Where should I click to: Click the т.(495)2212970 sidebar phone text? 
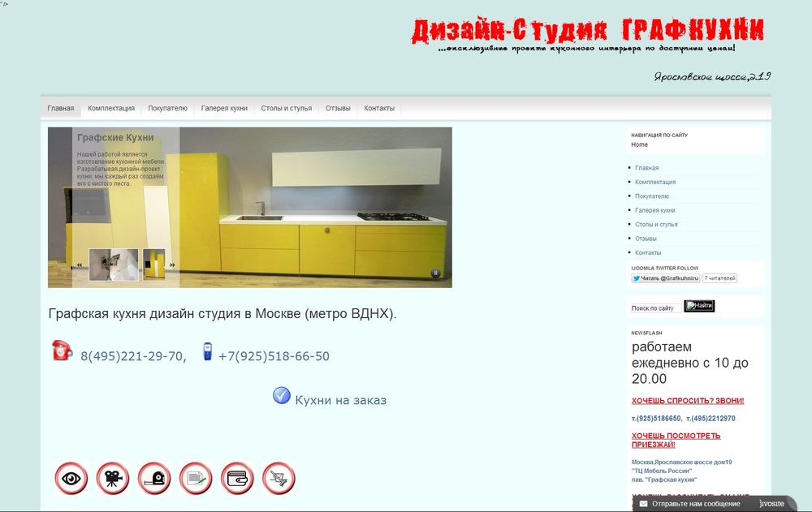click(710, 419)
